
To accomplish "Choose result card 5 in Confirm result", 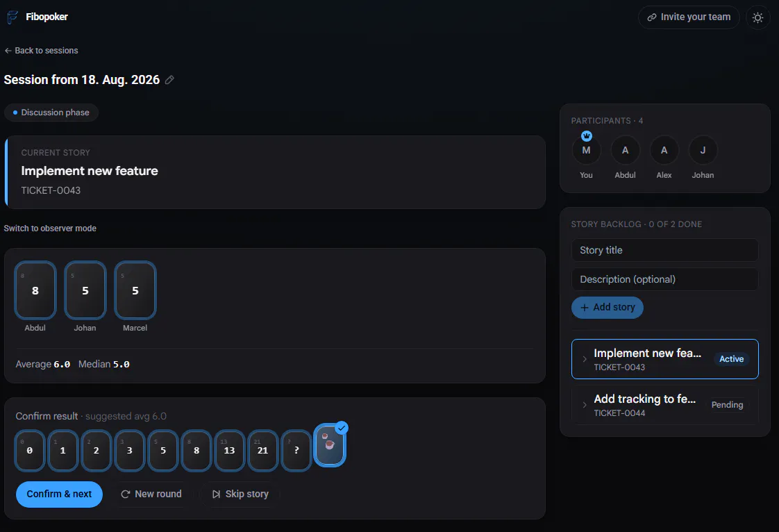I will [163, 451].
